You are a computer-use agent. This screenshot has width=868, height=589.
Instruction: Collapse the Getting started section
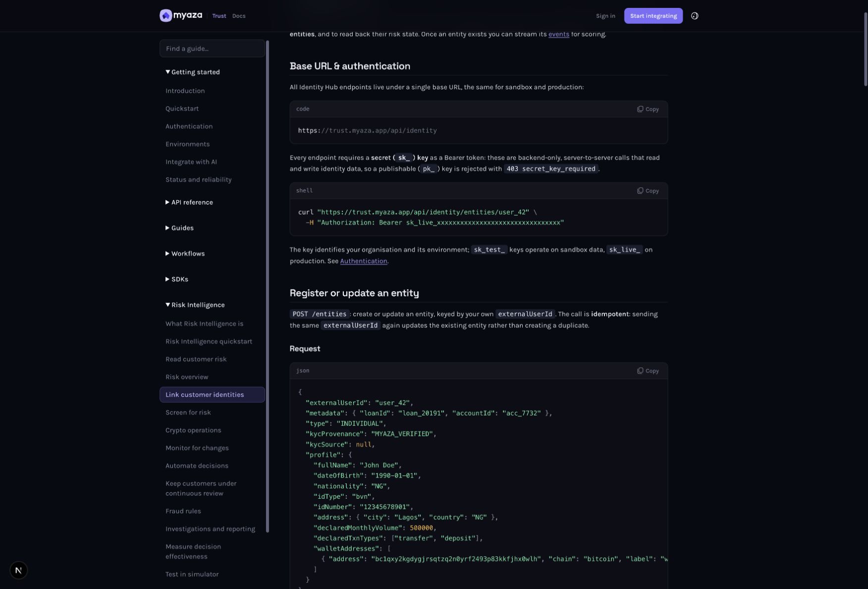point(193,72)
